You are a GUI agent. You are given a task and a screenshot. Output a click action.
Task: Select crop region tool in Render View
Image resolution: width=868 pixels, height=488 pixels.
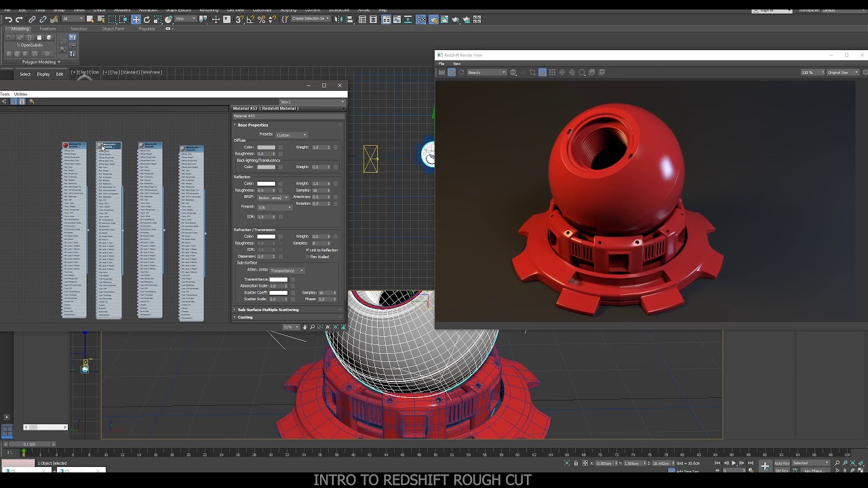532,73
